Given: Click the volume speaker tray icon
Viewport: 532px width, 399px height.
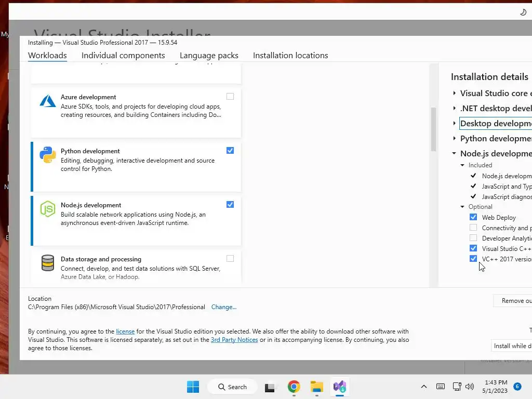Looking at the screenshot, I should click(x=470, y=387).
